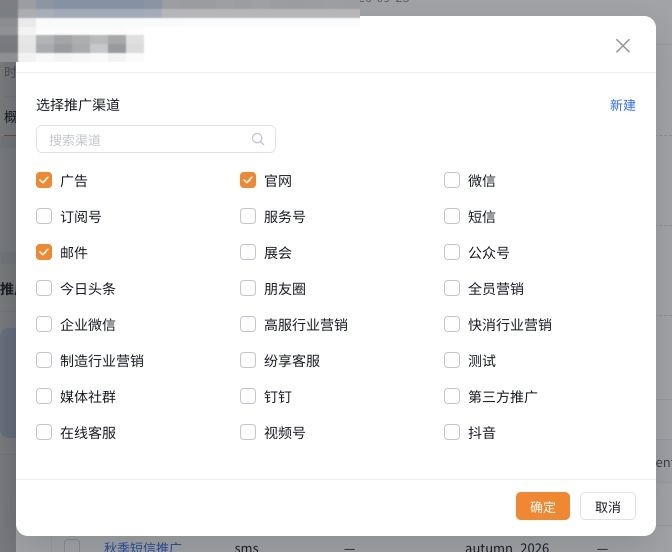Toggle the 媒体社群 checkbox

(x=44, y=396)
